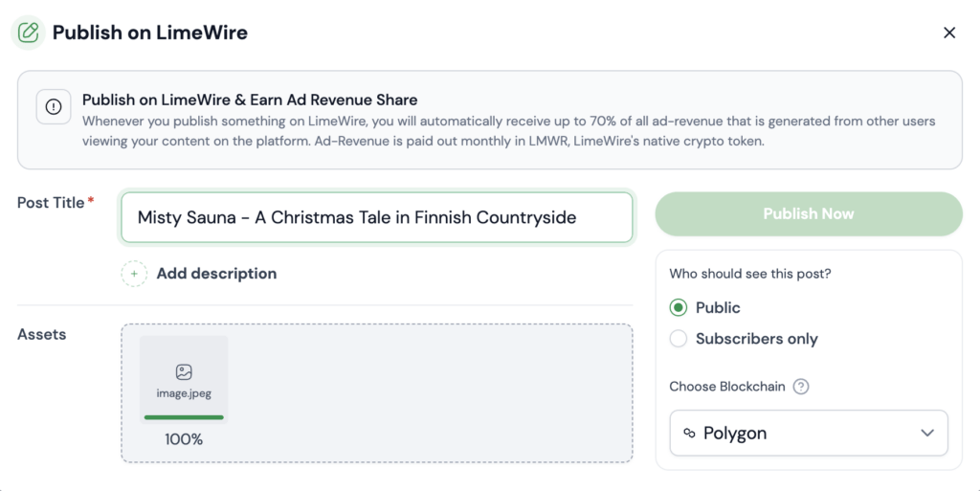Click the image.jpeg upload progress bar

tap(184, 417)
